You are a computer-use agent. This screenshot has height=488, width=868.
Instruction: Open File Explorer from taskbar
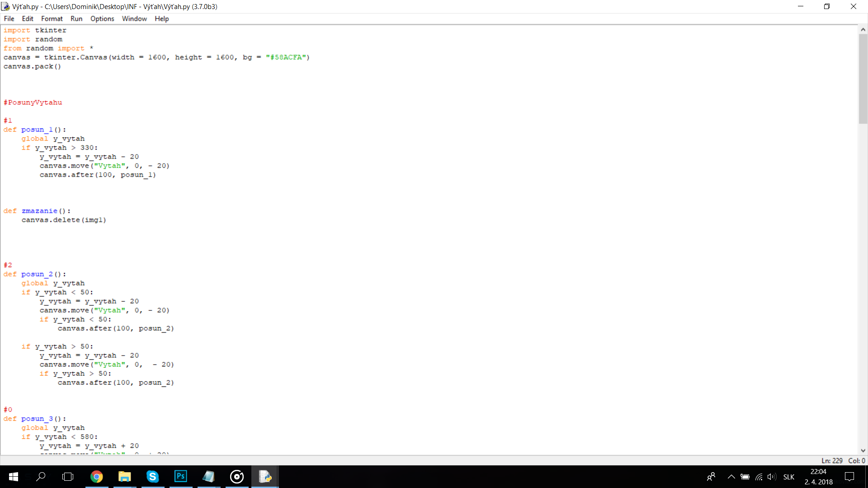point(124,477)
